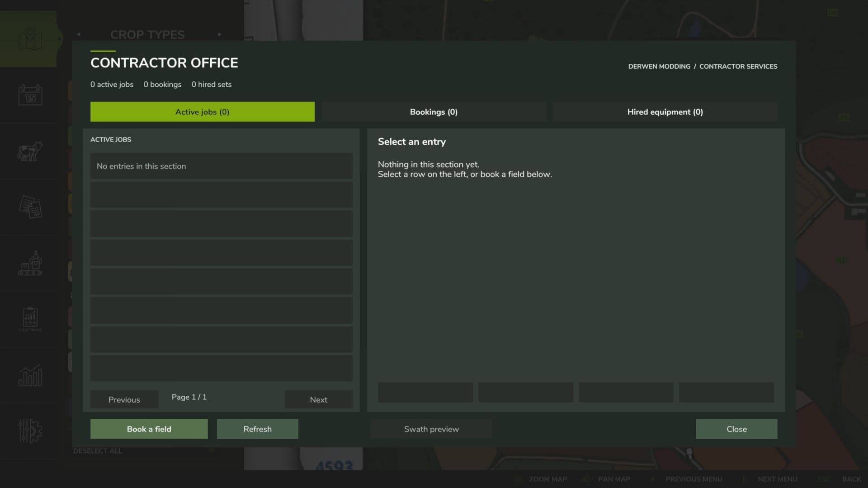Viewport: 868px width, 488px height.
Task: Switch to the Hired equipment (0) tab
Action: coord(665,112)
